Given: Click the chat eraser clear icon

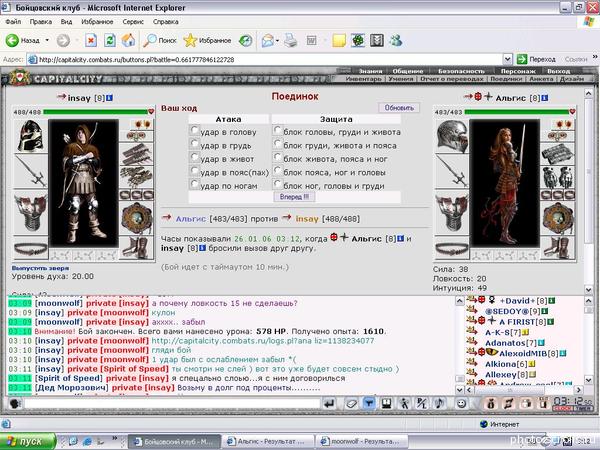Looking at the screenshot, I should tap(351, 403).
